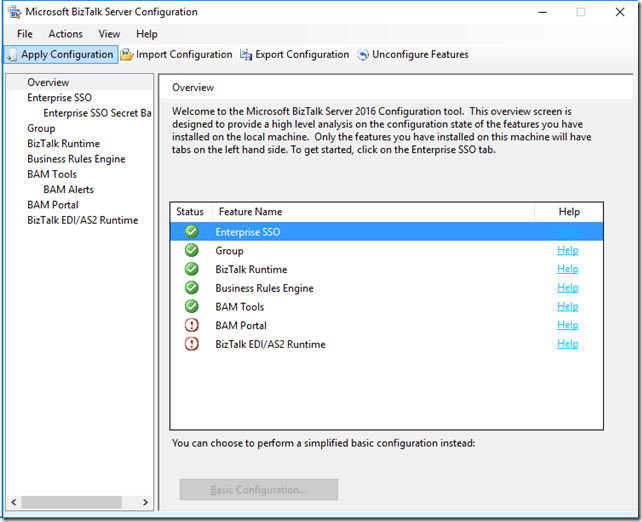Click the horizontal scrollbar thumb in the sidebar

coord(71,502)
